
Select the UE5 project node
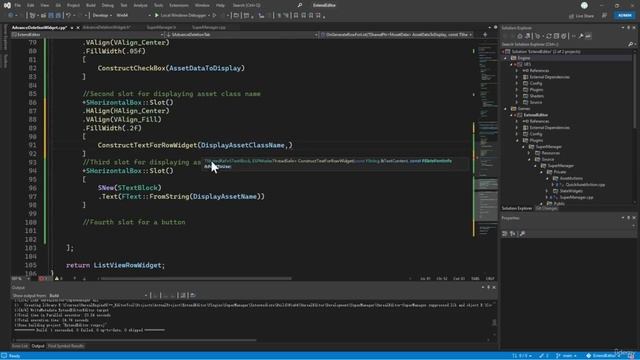pos(527,64)
